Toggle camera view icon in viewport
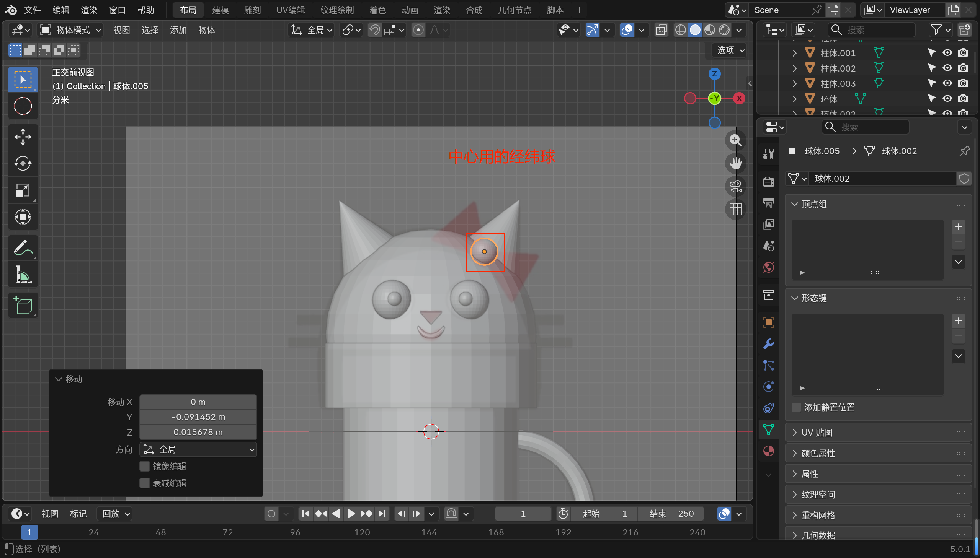Screen dimensions: 980x558 pos(735,187)
